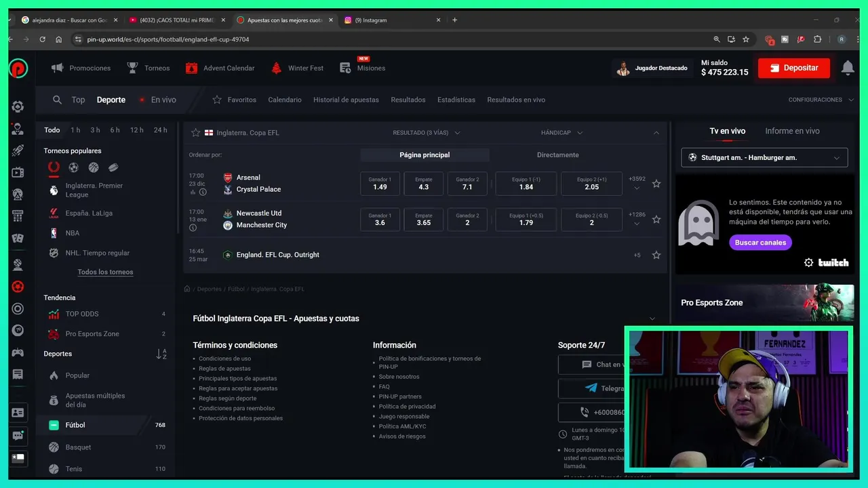
Task: Click the Buscar canales button
Action: (x=760, y=243)
